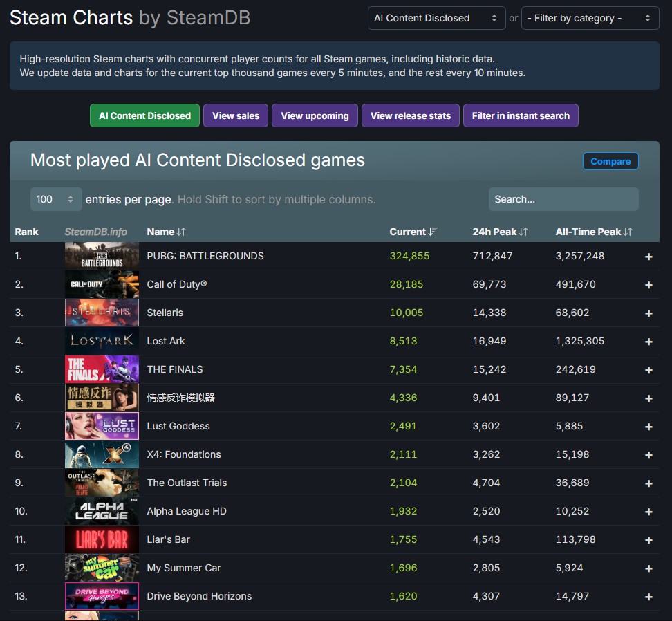The width and height of the screenshot is (672, 621).
Task: Open the Lost Ark name link
Action: click(166, 341)
